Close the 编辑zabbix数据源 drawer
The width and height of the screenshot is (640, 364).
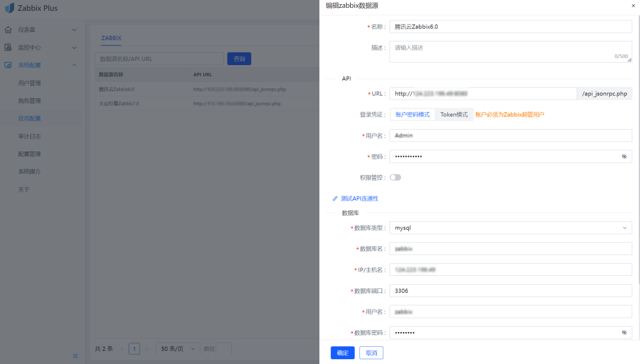(x=633, y=6)
